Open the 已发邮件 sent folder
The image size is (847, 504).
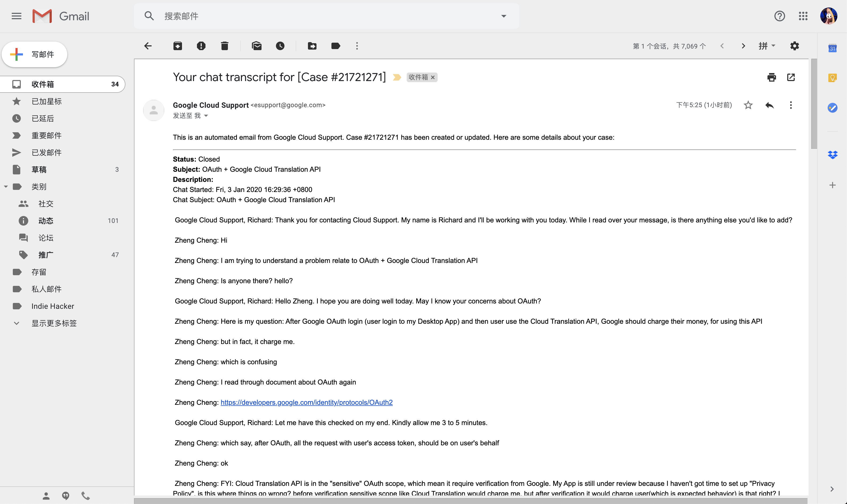click(x=46, y=153)
